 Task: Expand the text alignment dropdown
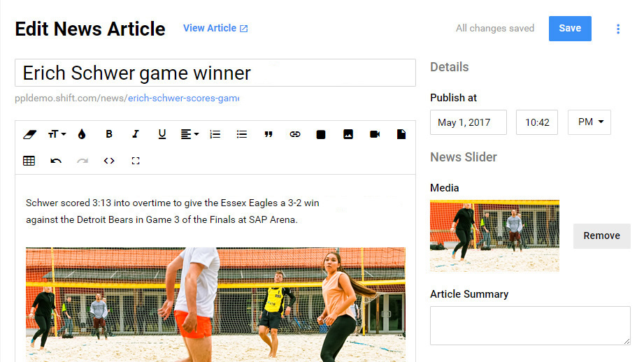pyautogui.click(x=189, y=134)
